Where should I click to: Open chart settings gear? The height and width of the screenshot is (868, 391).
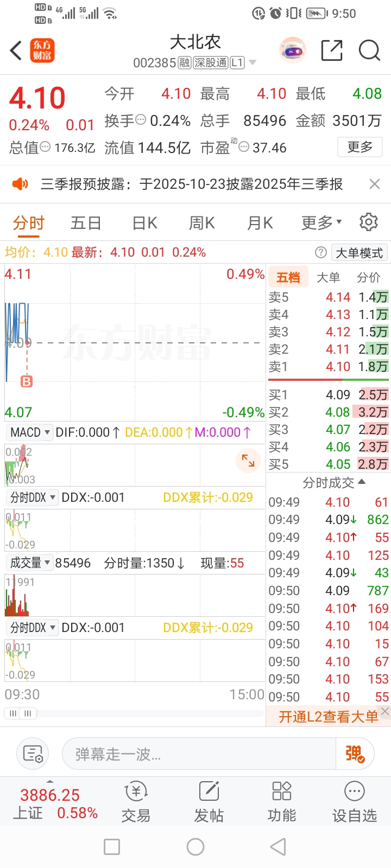(x=368, y=222)
